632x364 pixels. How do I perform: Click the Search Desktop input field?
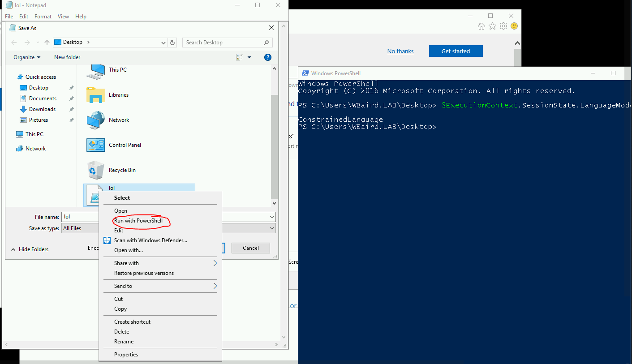tap(223, 43)
